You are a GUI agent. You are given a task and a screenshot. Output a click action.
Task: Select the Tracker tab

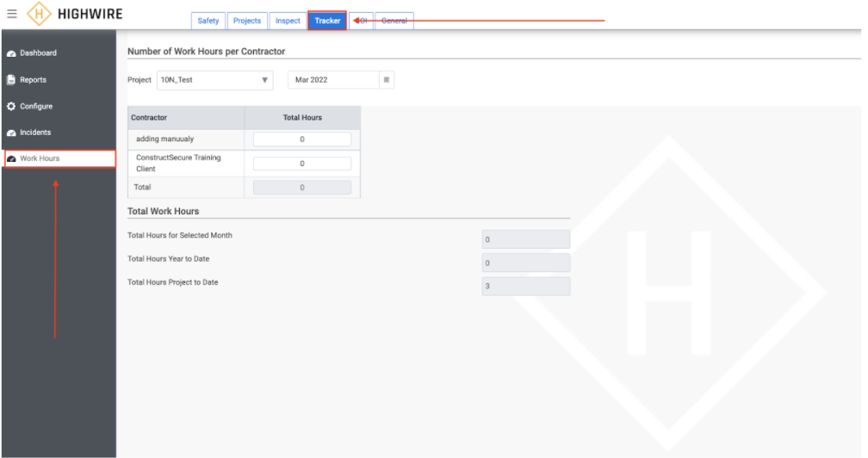(327, 21)
